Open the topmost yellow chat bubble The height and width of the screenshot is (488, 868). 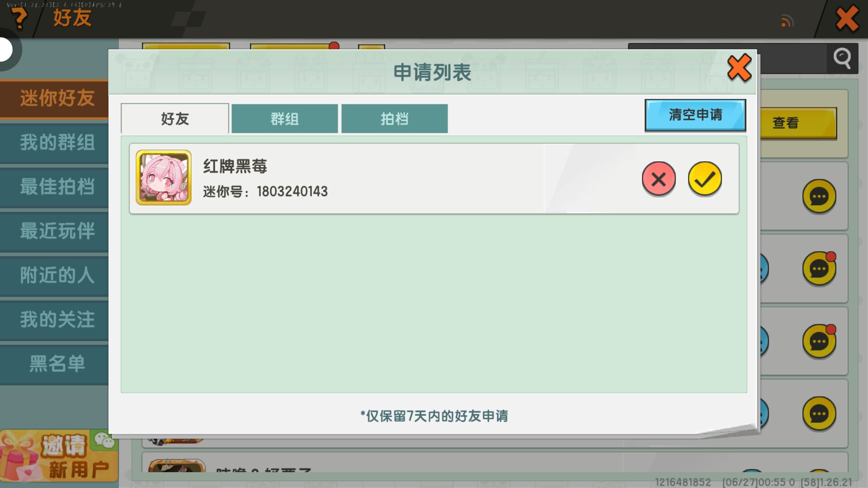(x=819, y=197)
